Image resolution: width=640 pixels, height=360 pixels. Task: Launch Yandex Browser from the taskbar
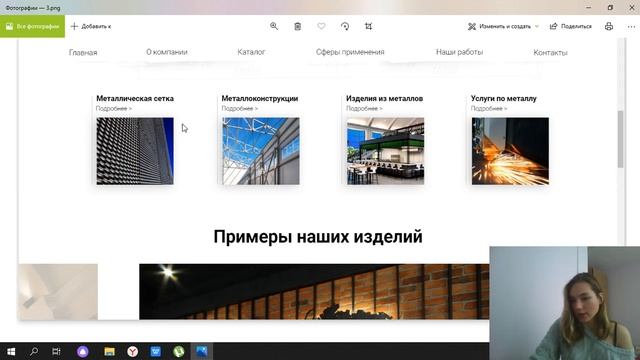(x=132, y=351)
